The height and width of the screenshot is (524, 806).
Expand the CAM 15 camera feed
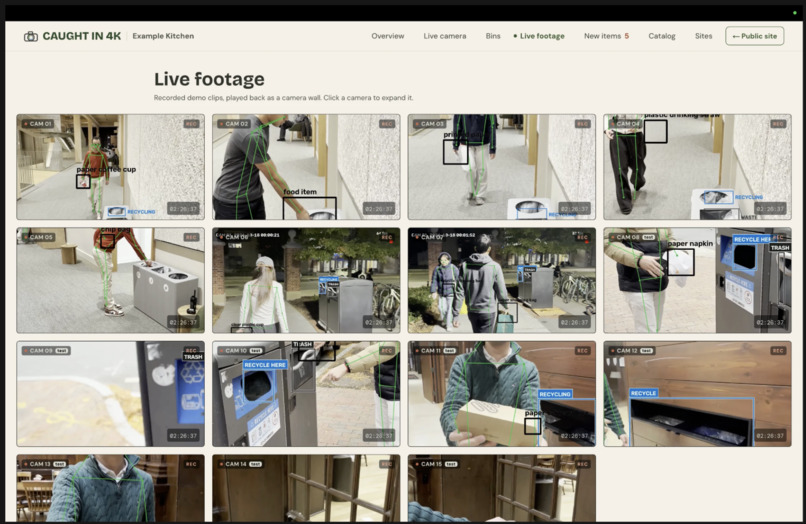[502, 488]
